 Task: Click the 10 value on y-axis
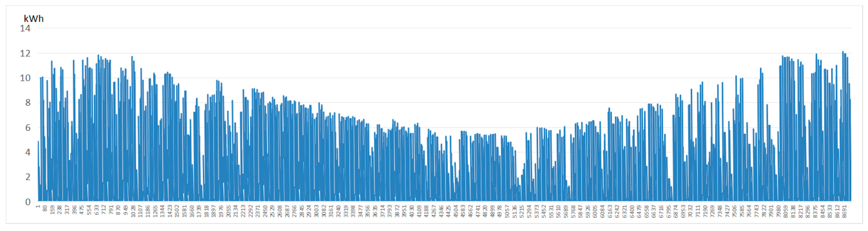coord(25,78)
